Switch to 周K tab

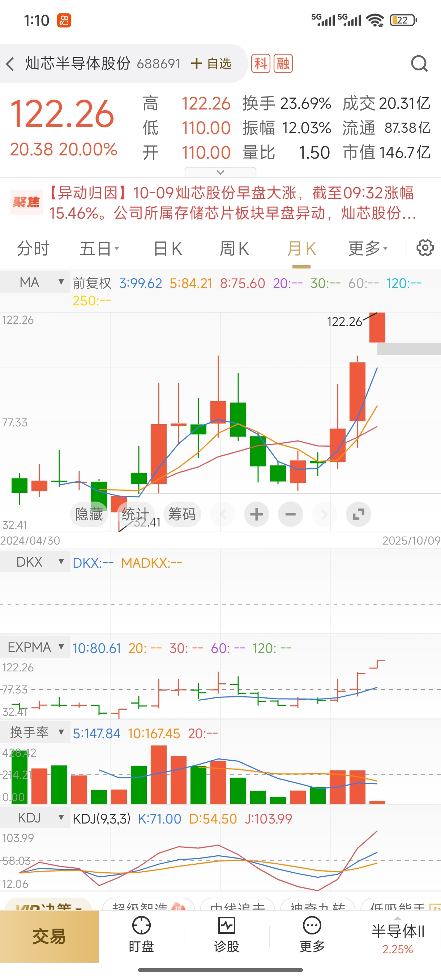pos(234,249)
